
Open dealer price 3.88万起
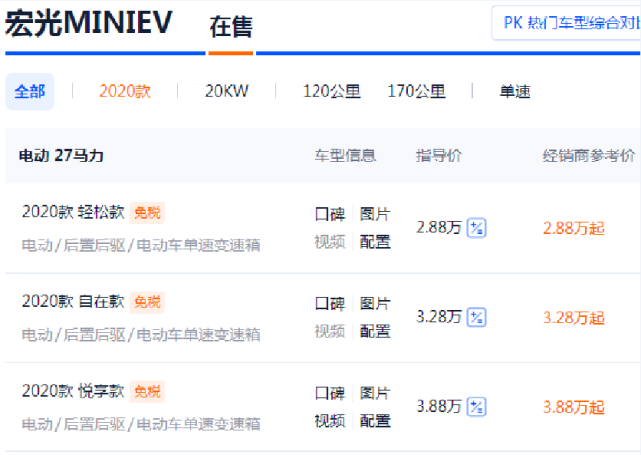click(x=574, y=407)
